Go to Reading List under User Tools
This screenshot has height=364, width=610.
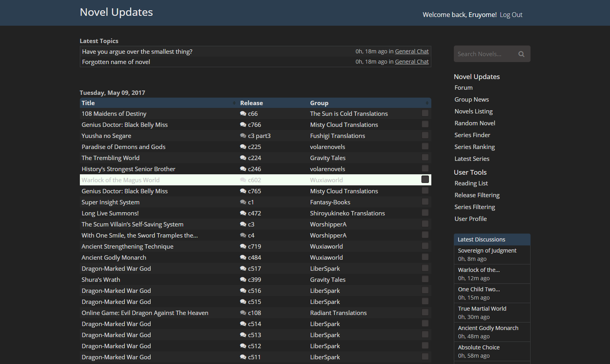[x=471, y=183]
